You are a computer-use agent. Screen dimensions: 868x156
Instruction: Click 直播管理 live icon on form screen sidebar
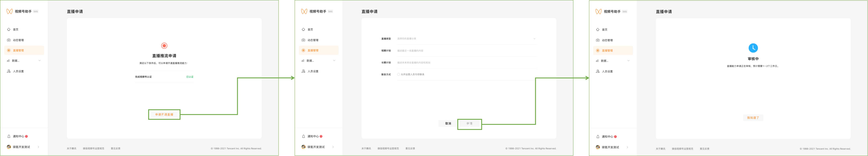(x=303, y=51)
